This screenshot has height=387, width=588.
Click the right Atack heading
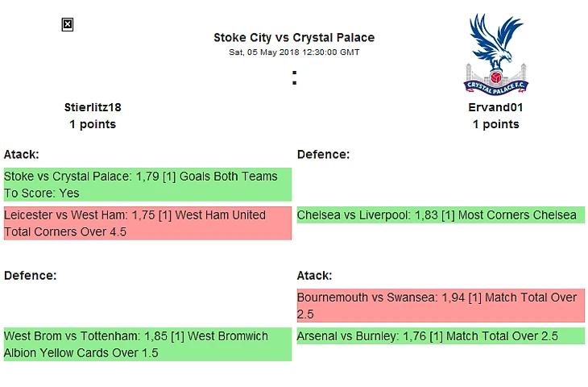314,275
